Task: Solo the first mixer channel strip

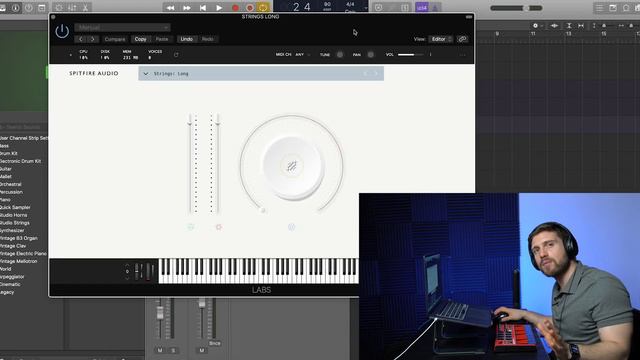Action: [x=173, y=350]
